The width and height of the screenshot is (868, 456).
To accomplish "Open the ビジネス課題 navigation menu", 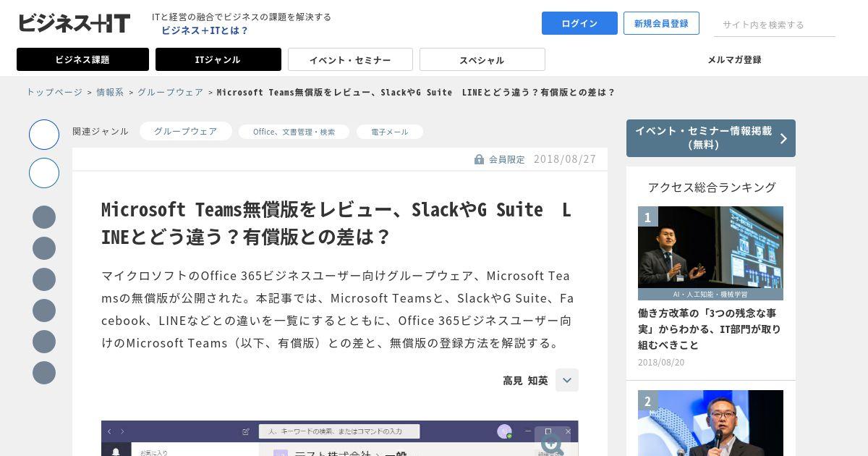I will [x=82, y=59].
